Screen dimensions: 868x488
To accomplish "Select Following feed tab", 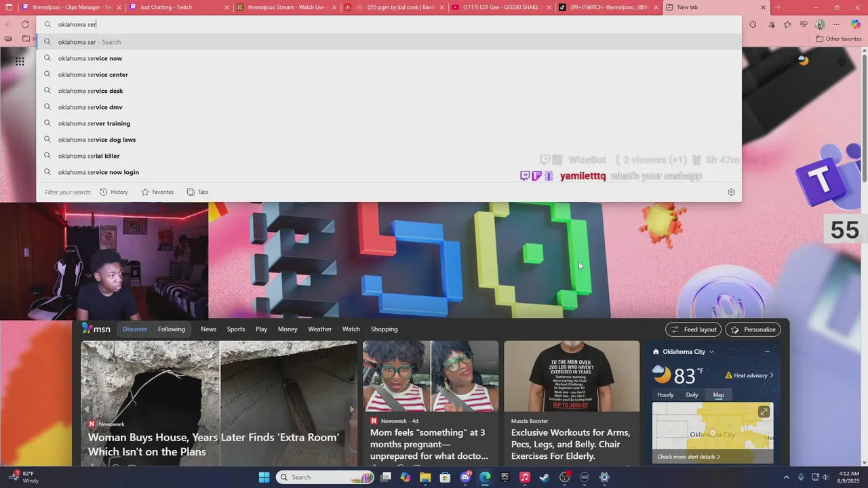I will pyautogui.click(x=172, y=329).
